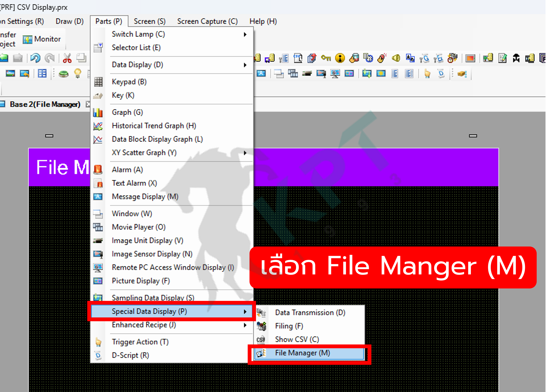Click the golden key toolbar icon
Screen dimensions: 552x392
(326, 58)
